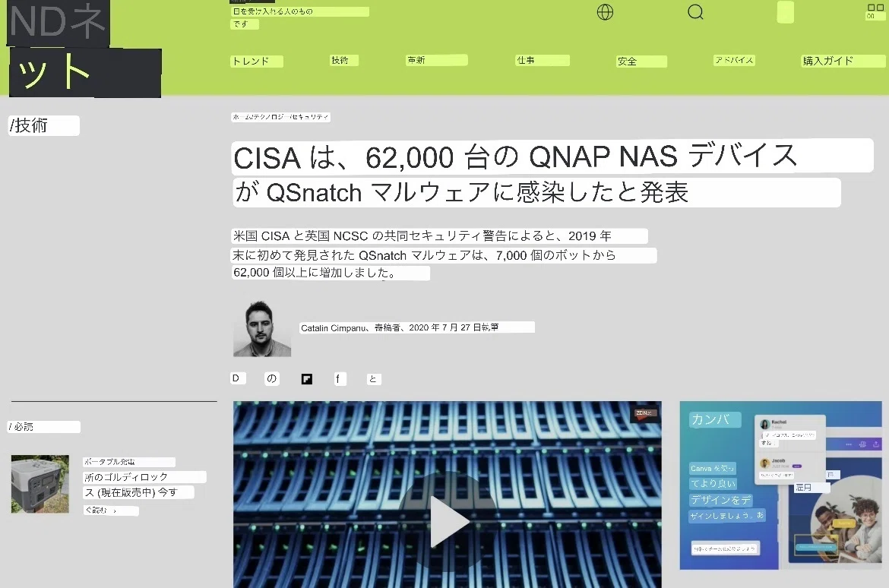
Task: Share the article via the 'f' Facebook icon
Action: [339, 379]
